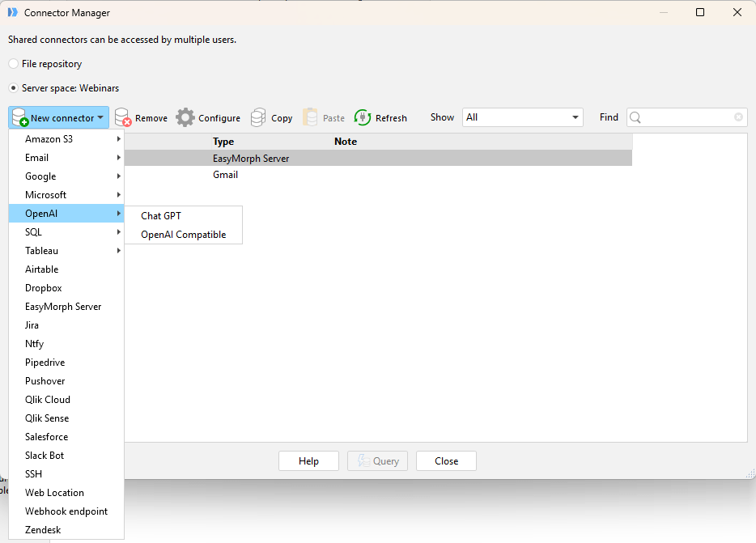The width and height of the screenshot is (756, 543).
Task: Select Airtable in the connector menu
Action: pyautogui.click(x=66, y=269)
